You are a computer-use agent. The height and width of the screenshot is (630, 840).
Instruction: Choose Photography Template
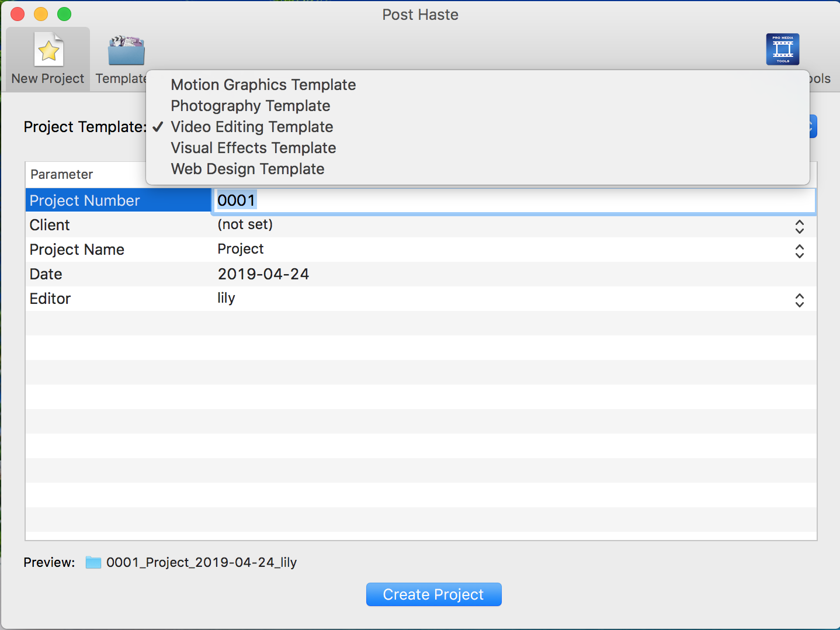[x=250, y=106]
